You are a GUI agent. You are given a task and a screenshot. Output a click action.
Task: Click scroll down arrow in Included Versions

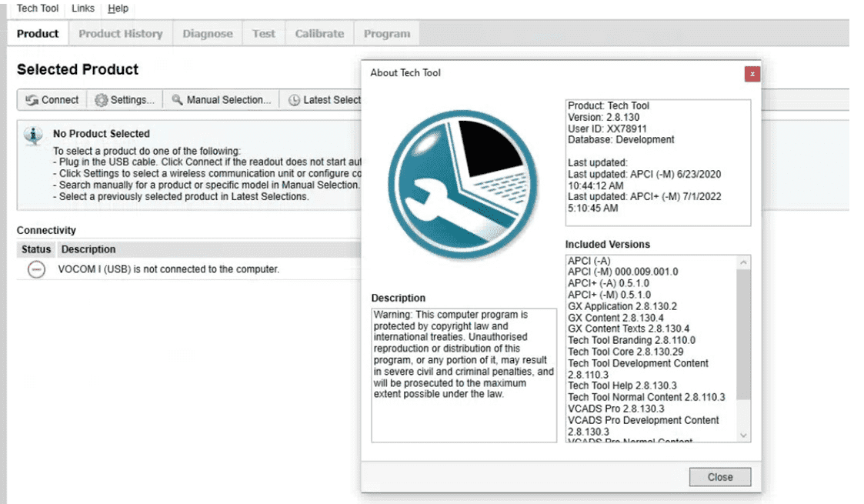[743, 436]
